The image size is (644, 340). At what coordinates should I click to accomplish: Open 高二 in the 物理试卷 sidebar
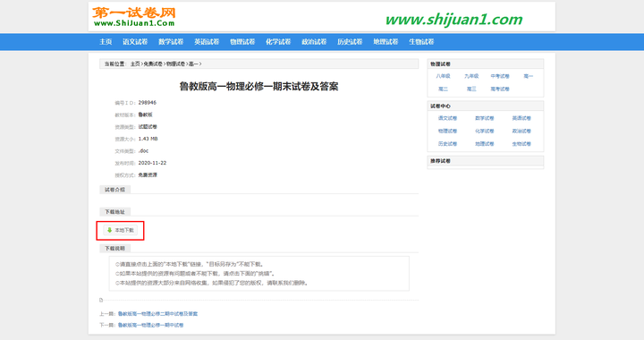443,89
